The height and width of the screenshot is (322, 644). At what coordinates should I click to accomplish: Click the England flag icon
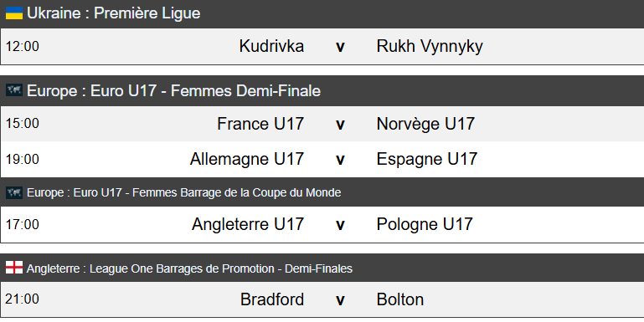click(x=14, y=268)
